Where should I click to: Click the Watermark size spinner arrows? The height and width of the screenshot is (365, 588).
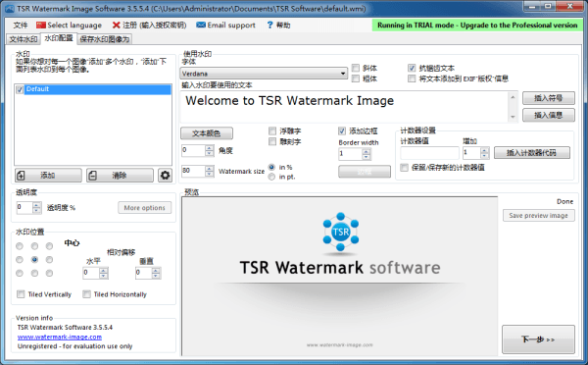(x=210, y=171)
